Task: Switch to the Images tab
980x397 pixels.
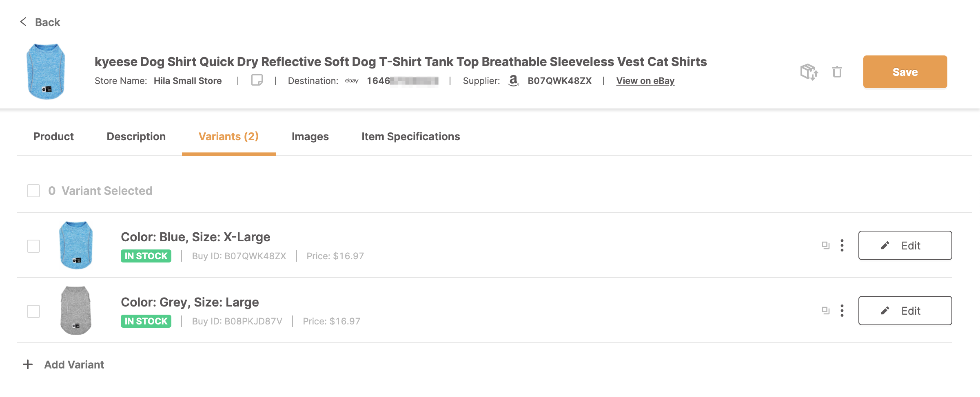Action: pos(310,137)
